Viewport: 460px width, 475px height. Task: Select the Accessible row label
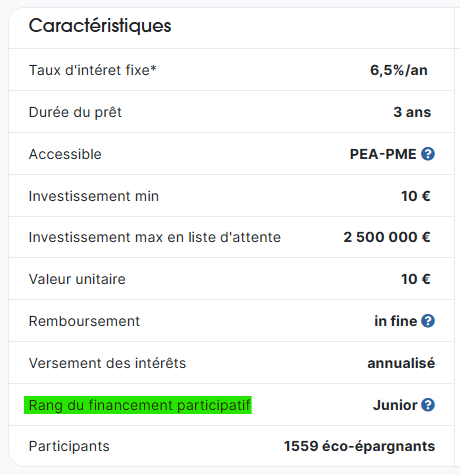click(65, 154)
